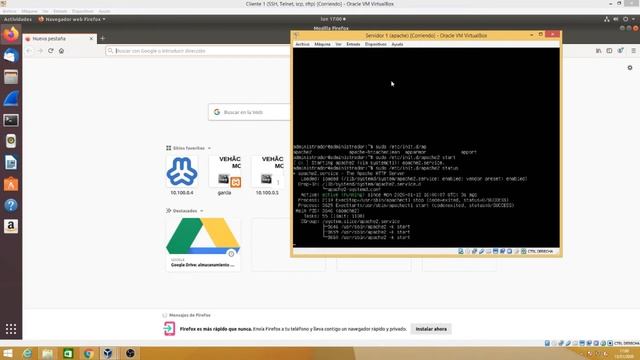
Task: Focus the Firefox address bar
Action: click(x=198, y=51)
